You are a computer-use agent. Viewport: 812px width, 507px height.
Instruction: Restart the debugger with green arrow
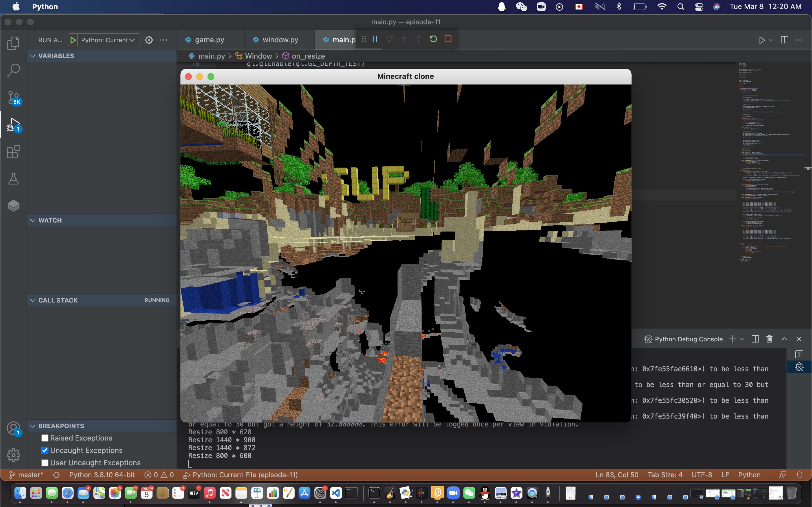click(x=433, y=39)
